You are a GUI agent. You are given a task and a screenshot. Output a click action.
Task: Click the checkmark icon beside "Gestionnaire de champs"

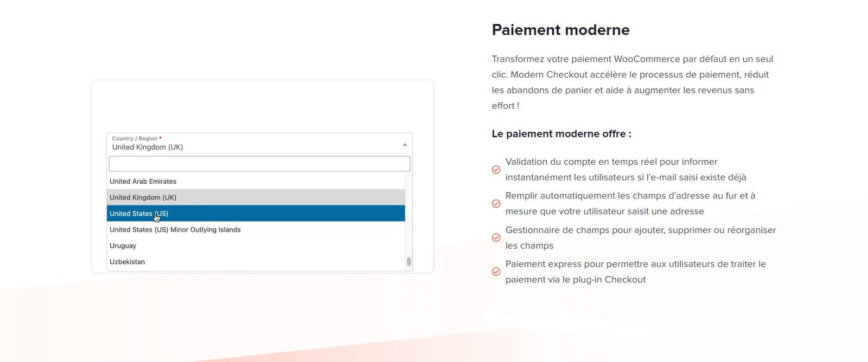(496, 238)
